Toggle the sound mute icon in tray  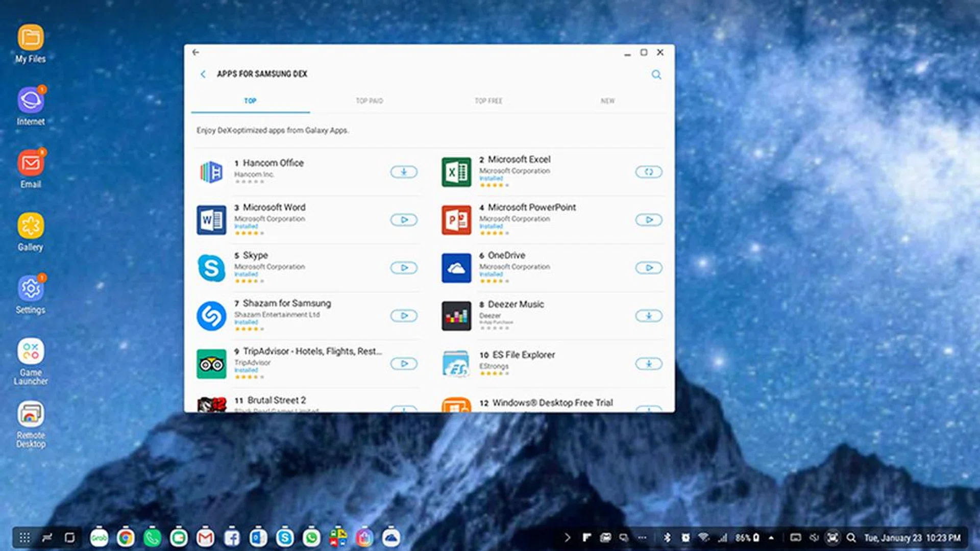pos(814,537)
